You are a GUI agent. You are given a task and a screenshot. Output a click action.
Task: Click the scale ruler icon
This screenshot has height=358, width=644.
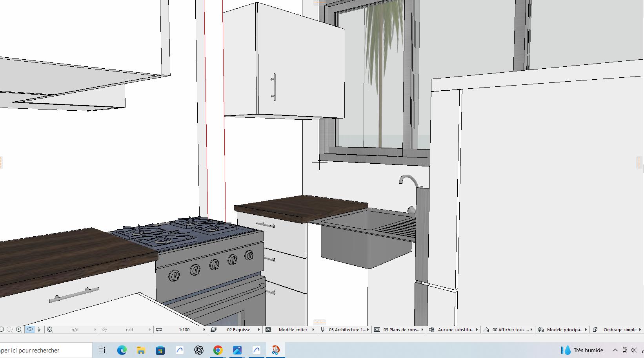click(x=159, y=330)
